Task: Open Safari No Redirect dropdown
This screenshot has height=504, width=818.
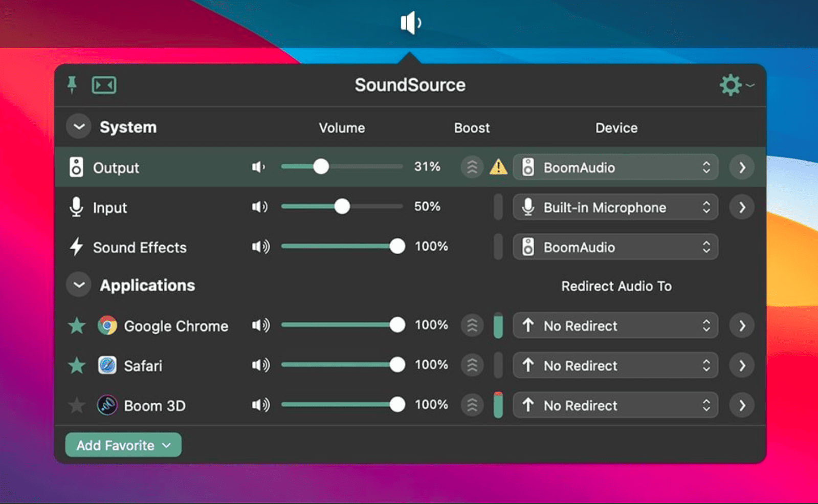Action: [615, 365]
